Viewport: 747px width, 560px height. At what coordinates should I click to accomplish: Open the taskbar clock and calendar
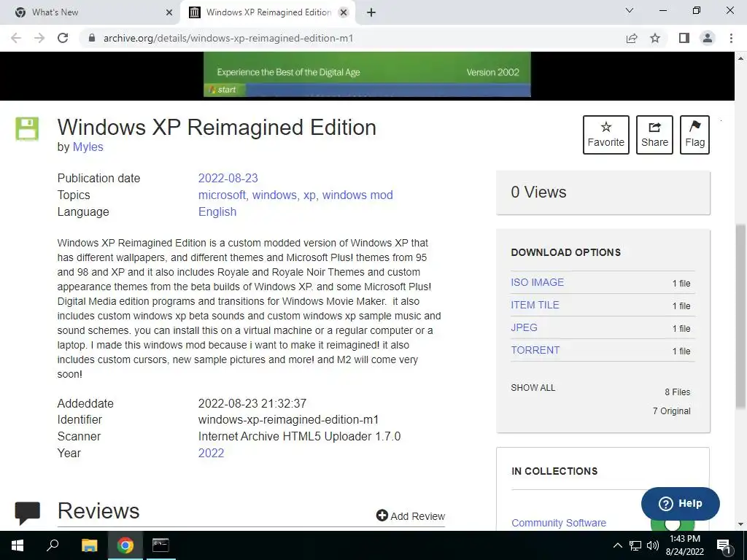click(684, 545)
